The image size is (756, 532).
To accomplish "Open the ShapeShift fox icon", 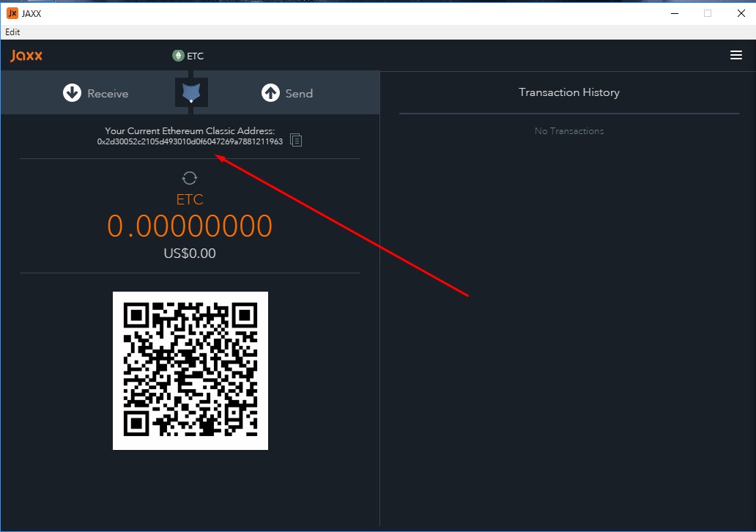I will 191,92.
